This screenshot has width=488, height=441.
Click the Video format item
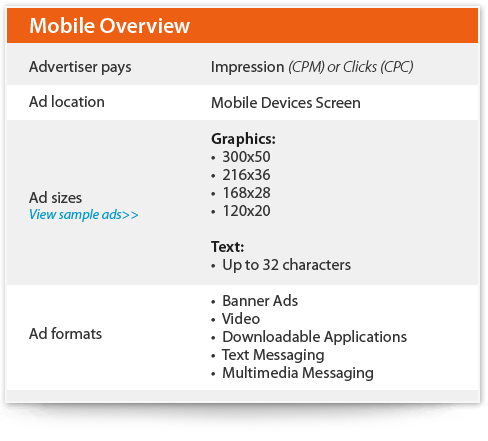point(241,319)
